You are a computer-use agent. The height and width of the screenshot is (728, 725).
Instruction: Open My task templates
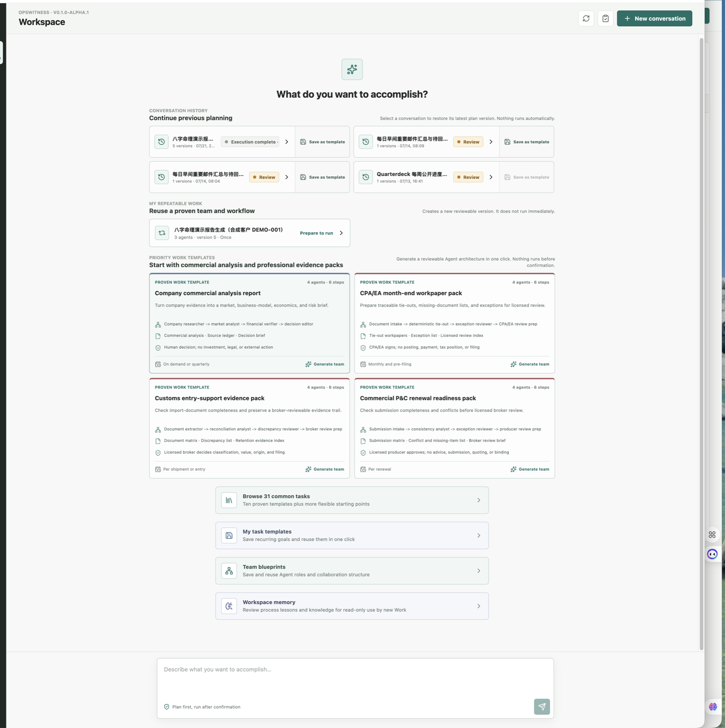352,535
